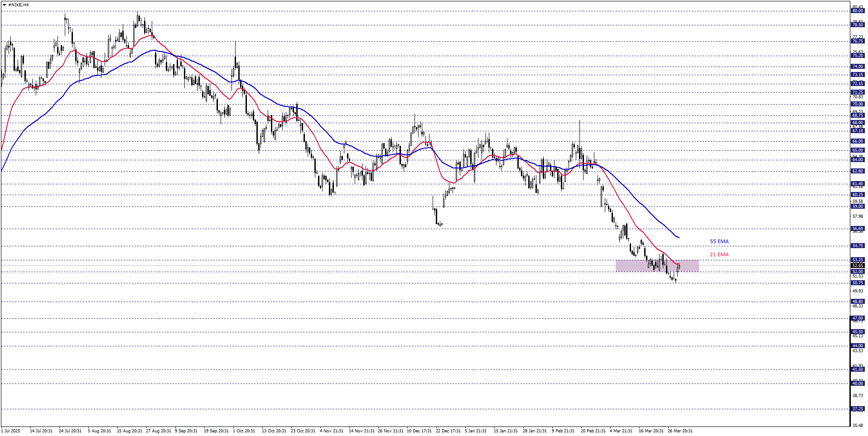
Task: Select the red 21 EMA text label
Action: click(719, 254)
